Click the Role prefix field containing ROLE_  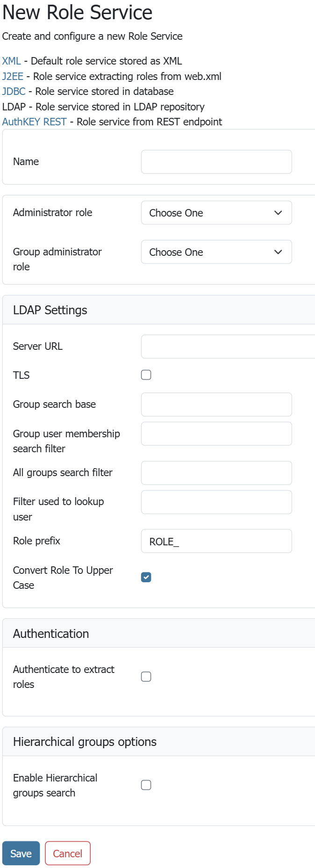coord(216,541)
